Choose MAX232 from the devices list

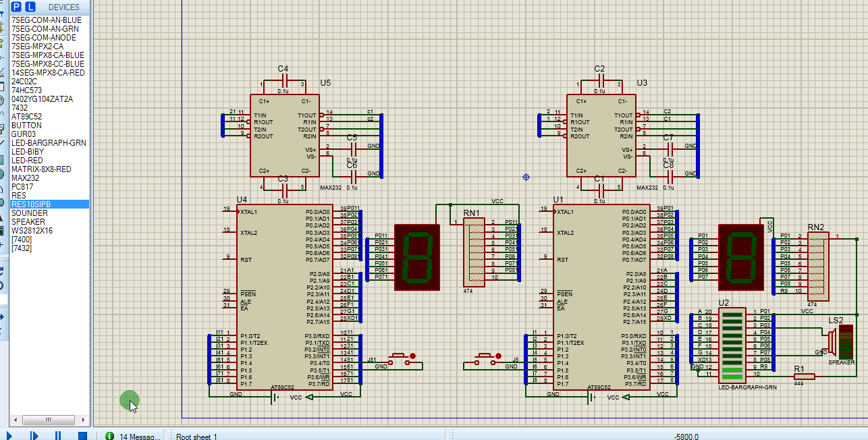(x=25, y=178)
